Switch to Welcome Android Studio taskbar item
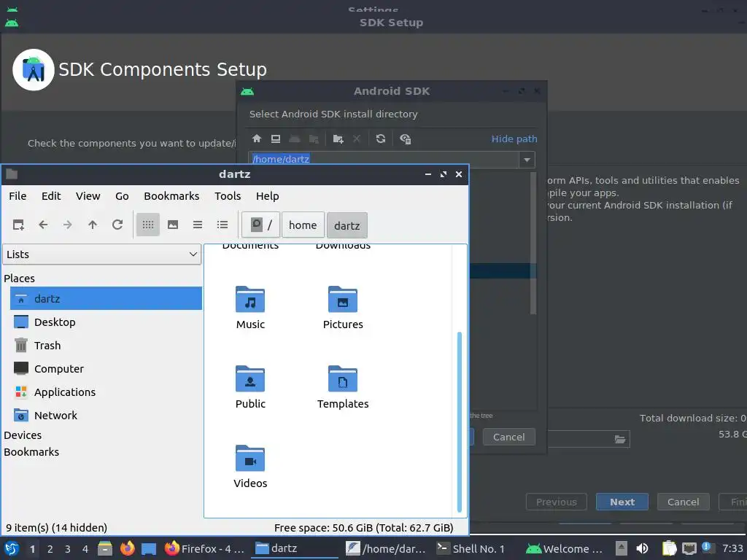The height and width of the screenshot is (560, 747). [566, 548]
